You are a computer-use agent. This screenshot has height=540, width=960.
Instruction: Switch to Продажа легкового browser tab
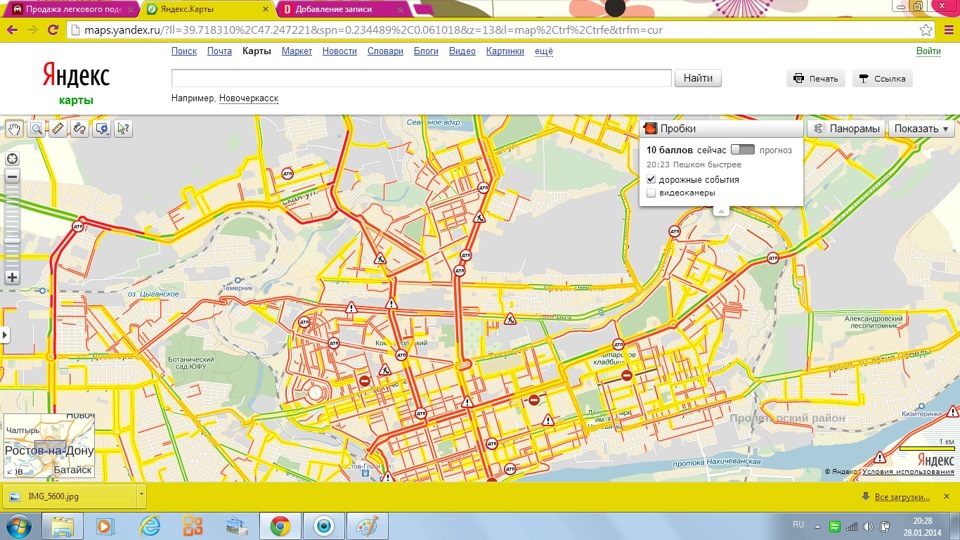[x=73, y=9]
